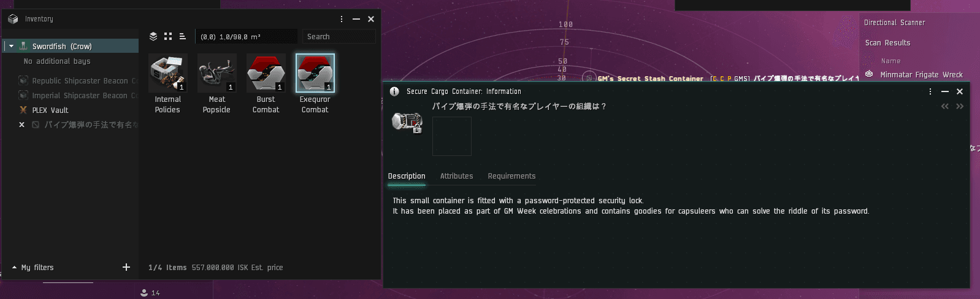Close the Secure Cargo Container information window

[x=960, y=91]
